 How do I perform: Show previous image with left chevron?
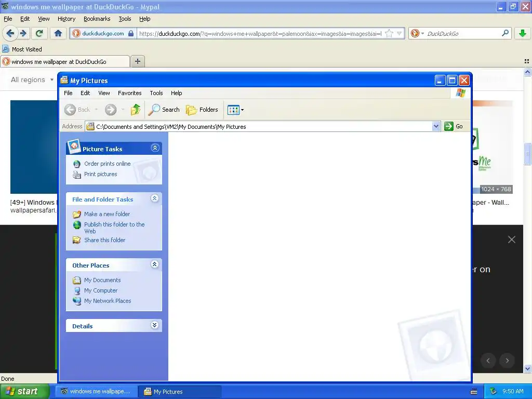pyautogui.click(x=488, y=361)
